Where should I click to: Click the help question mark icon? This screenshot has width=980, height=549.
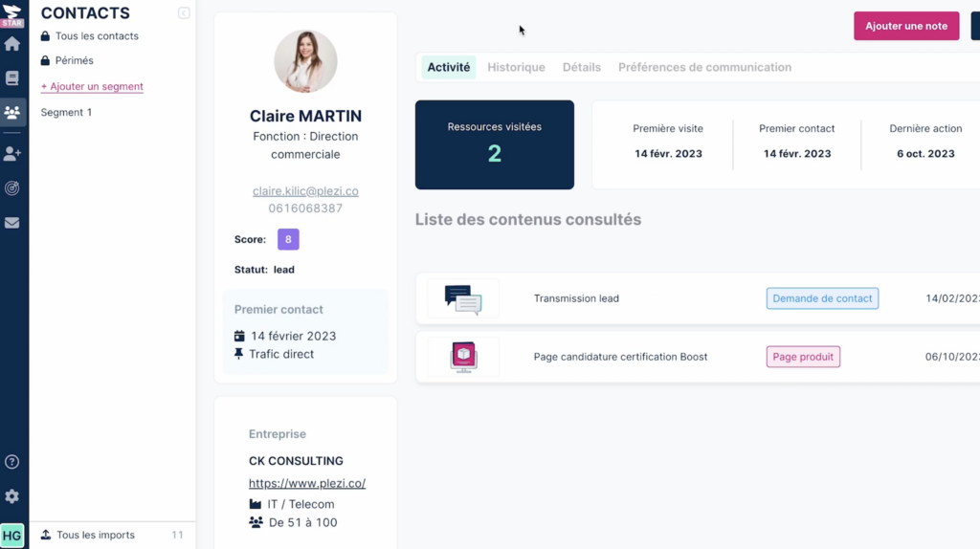pos(12,462)
